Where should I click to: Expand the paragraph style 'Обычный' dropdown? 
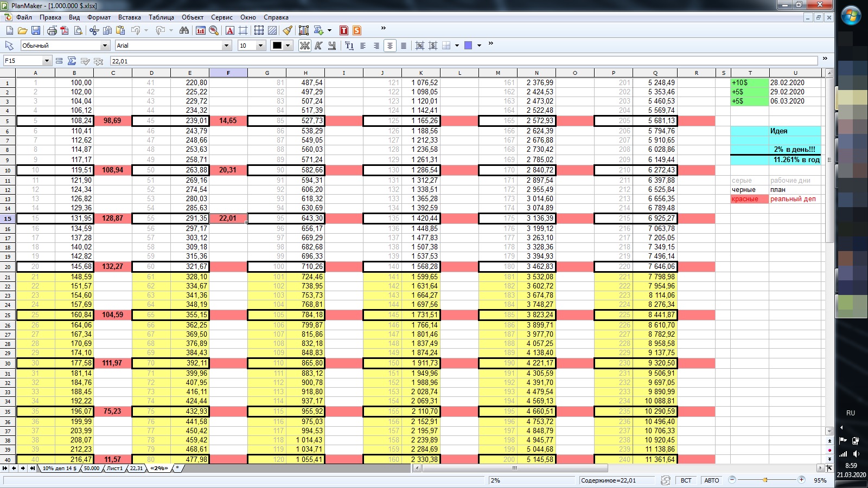tap(105, 46)
